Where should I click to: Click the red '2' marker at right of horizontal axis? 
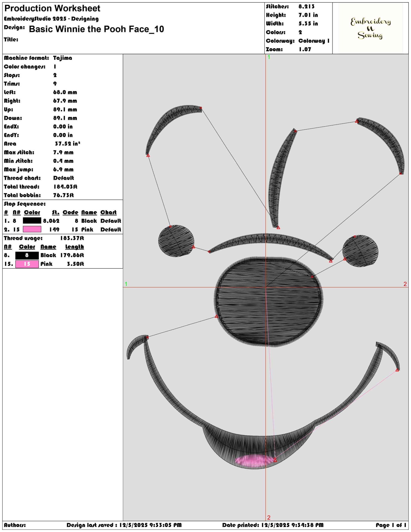(405, 284)
